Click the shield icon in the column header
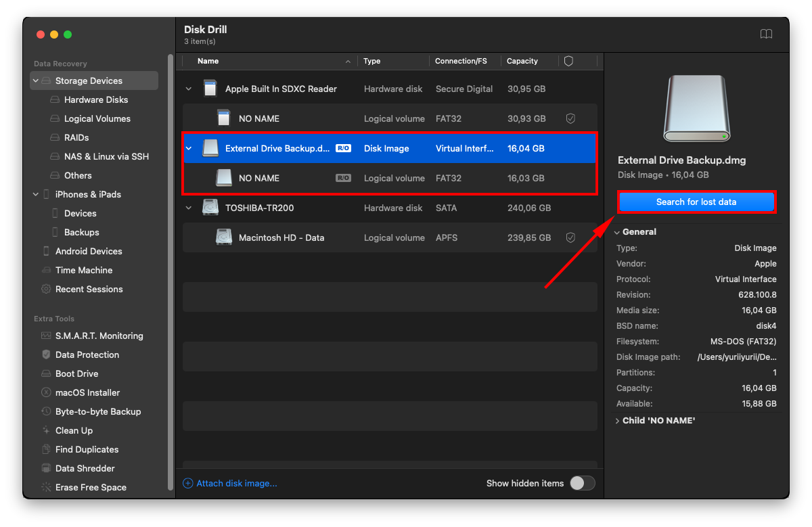 pyautogui.click(x=568, y=61)
